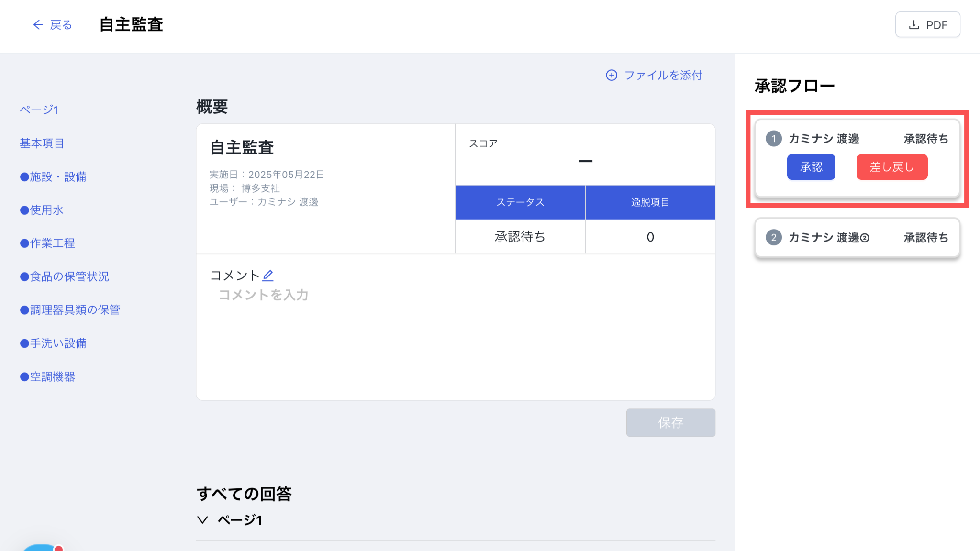
Task: Click the back arrow icon
Action: point(38,25)
